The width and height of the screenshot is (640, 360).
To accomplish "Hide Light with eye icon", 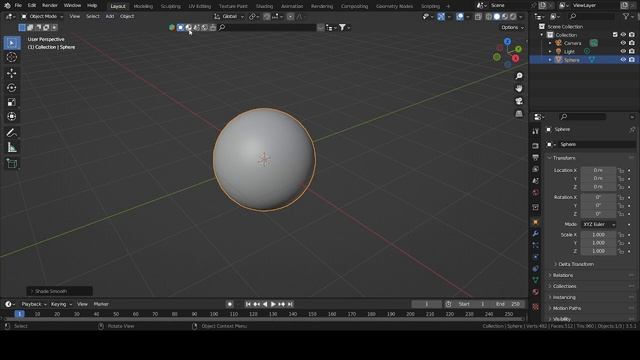I will (x=623, y=51).
